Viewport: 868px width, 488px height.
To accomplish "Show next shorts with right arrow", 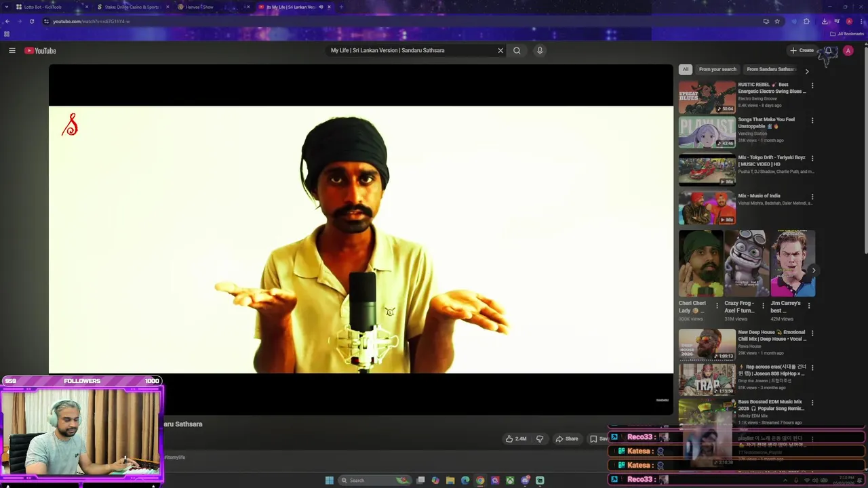I will (x=814, y=270).
